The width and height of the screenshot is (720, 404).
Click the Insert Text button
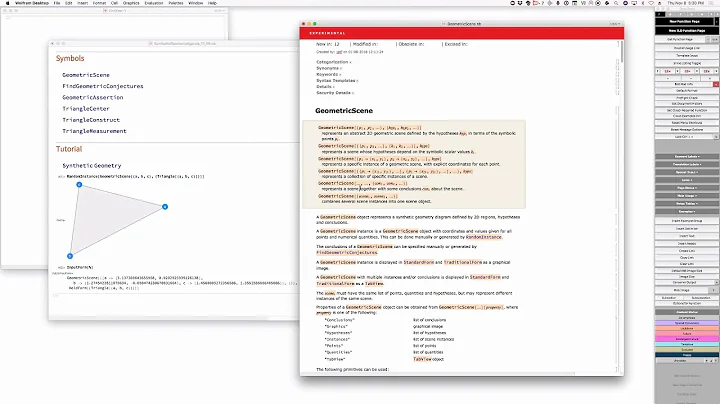click(x=687, y=236)
